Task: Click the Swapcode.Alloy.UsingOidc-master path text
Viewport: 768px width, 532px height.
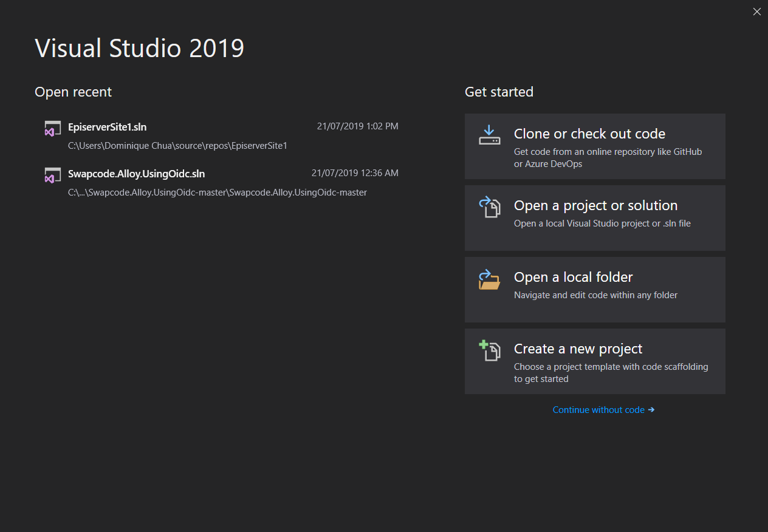Action: pyautogui.click(x=218, y=193)
